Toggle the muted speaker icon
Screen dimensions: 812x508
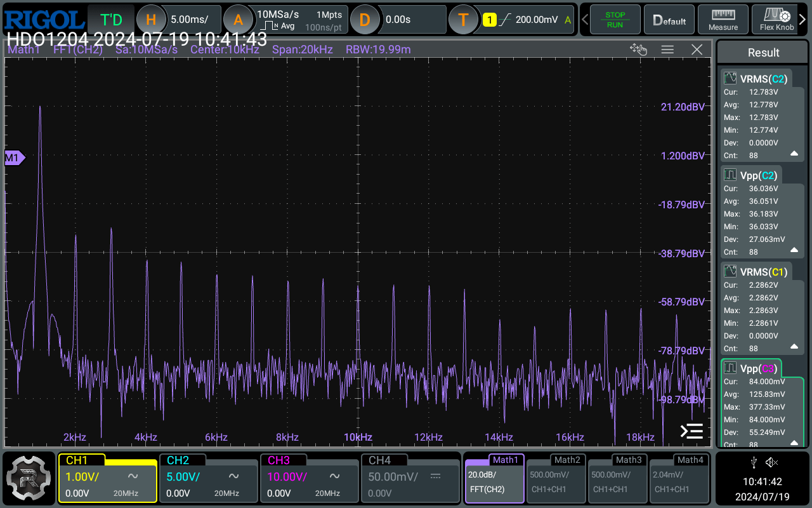(772, 462)
